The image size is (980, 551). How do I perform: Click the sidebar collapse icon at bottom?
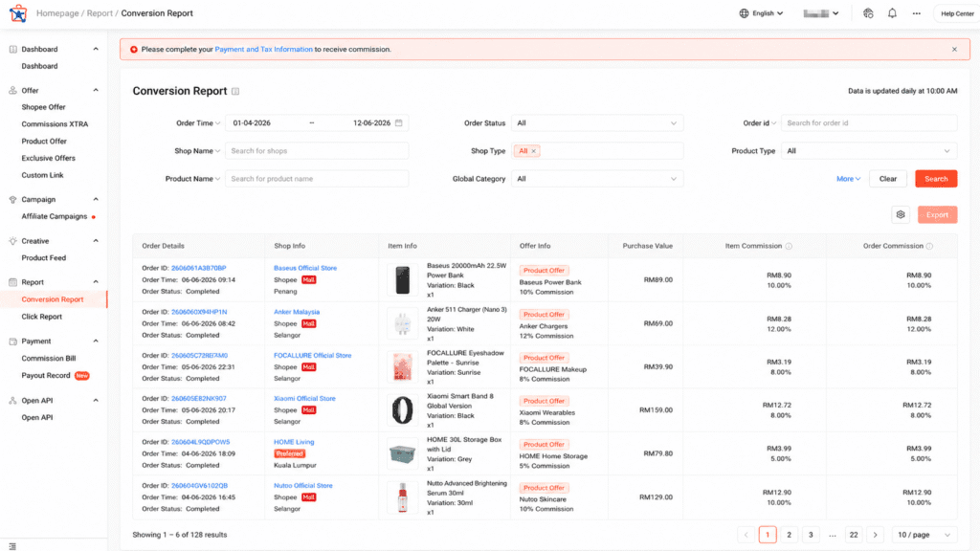[12, 546]
